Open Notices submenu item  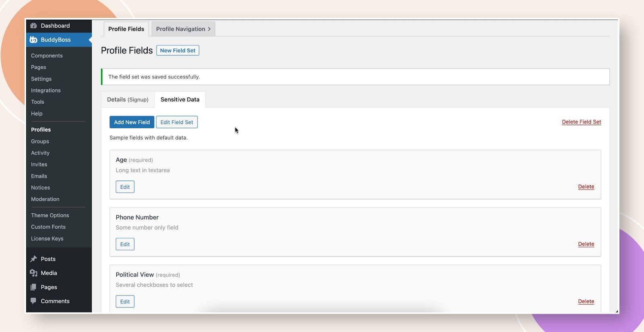40,188
